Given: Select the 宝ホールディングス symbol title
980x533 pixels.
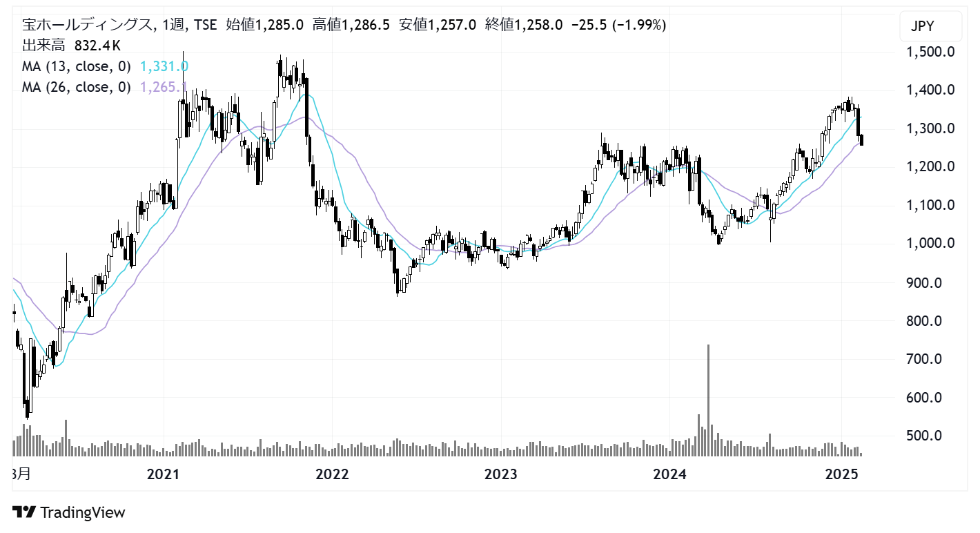Looking at the screenshot, I should point(87,26).
